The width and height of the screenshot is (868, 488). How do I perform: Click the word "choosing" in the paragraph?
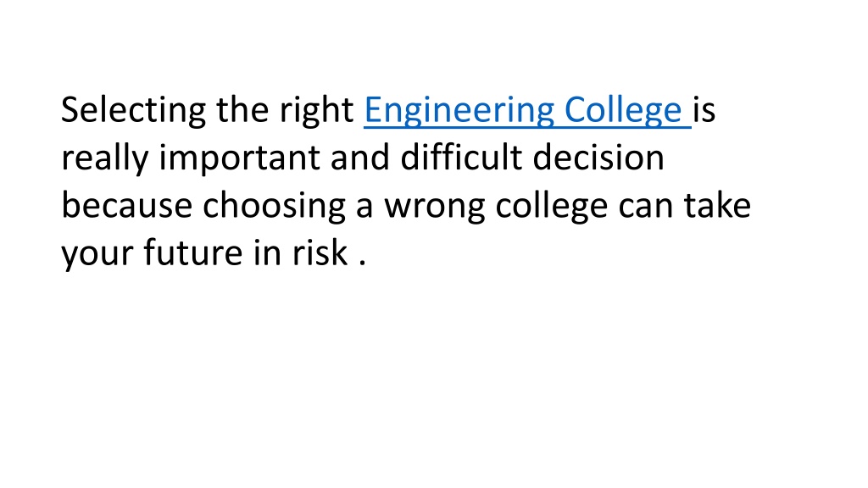[274, 207]
